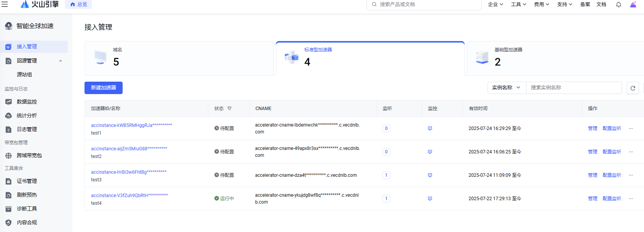Click the hamburger menu icon at top left
Image resolution: width=644 pixels, height=232 pixels.
click(x=5, y=4)
